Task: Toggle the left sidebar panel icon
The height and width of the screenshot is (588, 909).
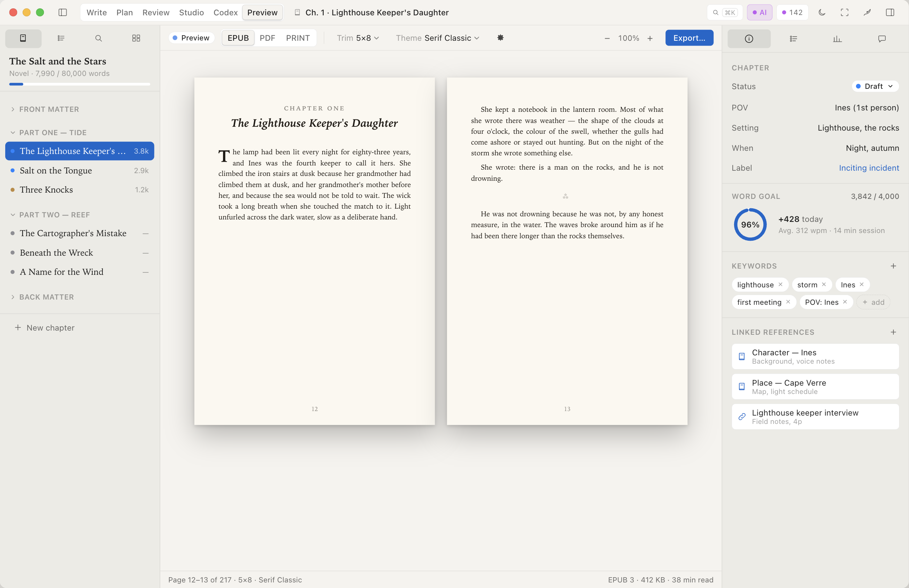Action: click(63, 13)
